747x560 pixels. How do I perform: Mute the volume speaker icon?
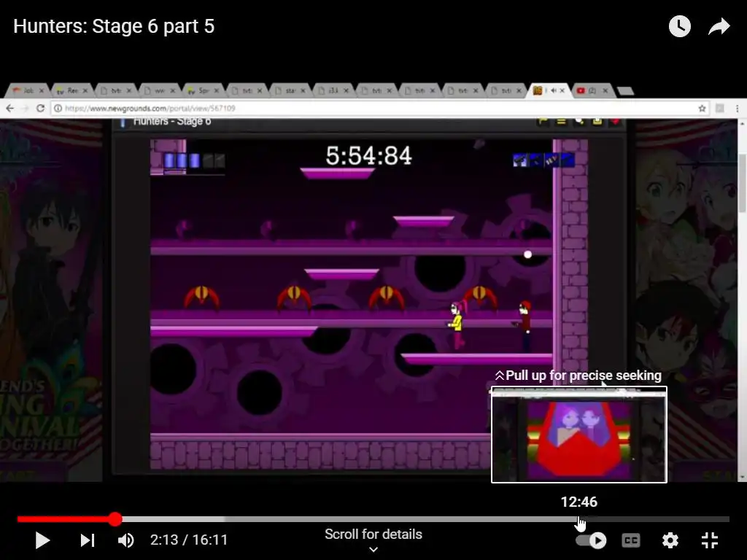coord(125,540)
